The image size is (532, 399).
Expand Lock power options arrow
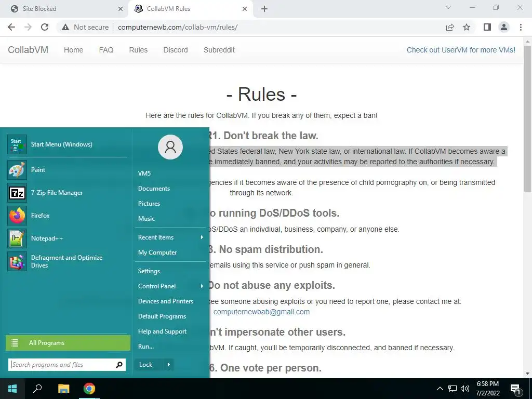pos(169,365)
